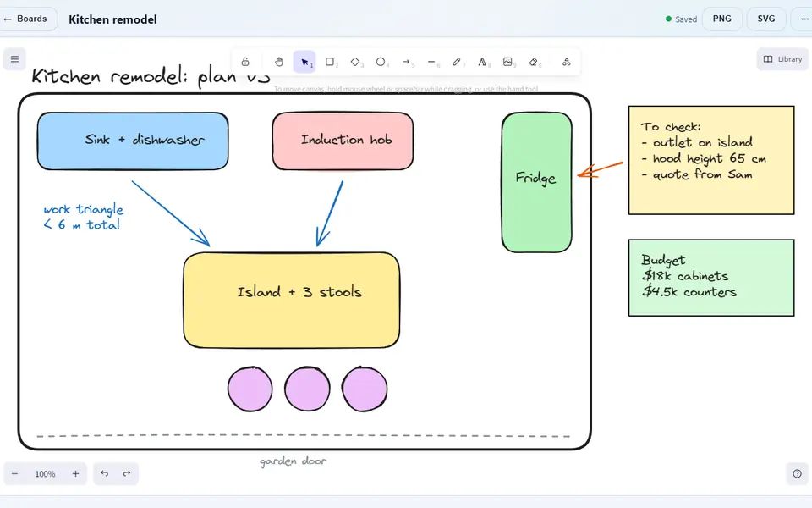The height and width of the screenshot is (508, 812).
Task: Open the hamburger main menu
Action: click(x=14, y=59)
